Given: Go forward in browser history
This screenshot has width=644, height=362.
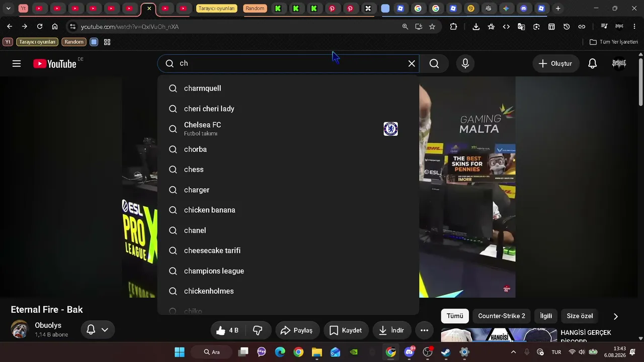Looking at the screenshot, I should tap(25, 27).
